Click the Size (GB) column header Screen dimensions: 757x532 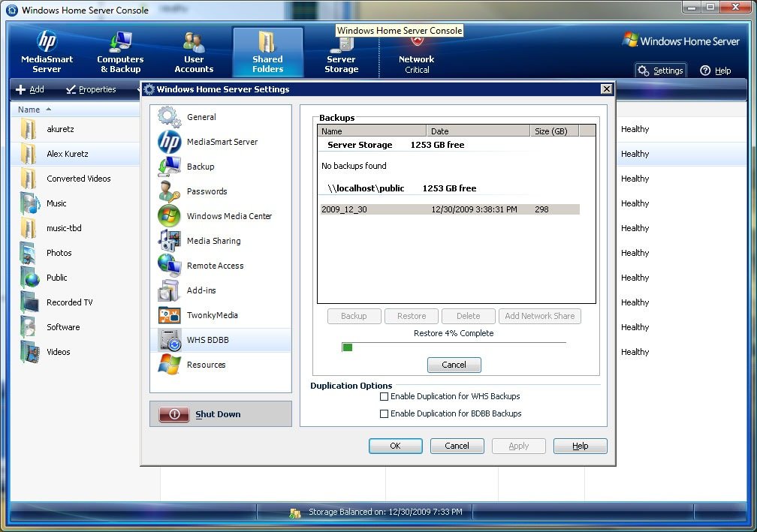pos(554,131)
